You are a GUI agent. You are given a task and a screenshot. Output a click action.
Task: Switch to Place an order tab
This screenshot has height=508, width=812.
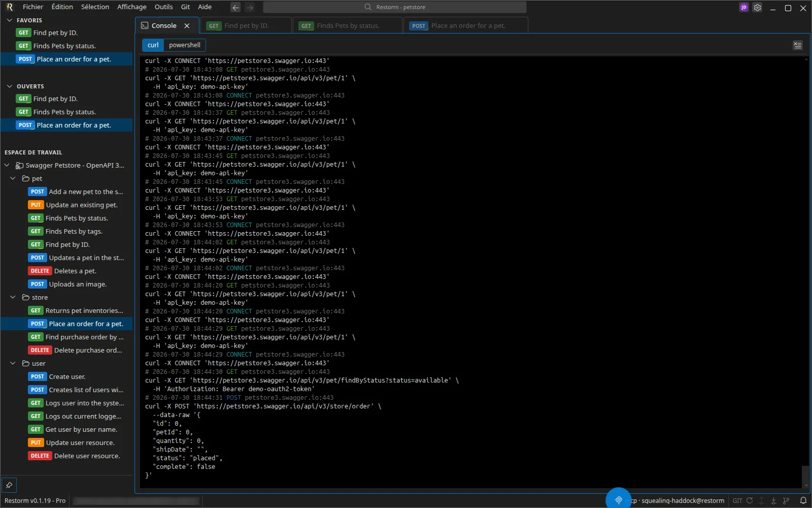point(466,25)
